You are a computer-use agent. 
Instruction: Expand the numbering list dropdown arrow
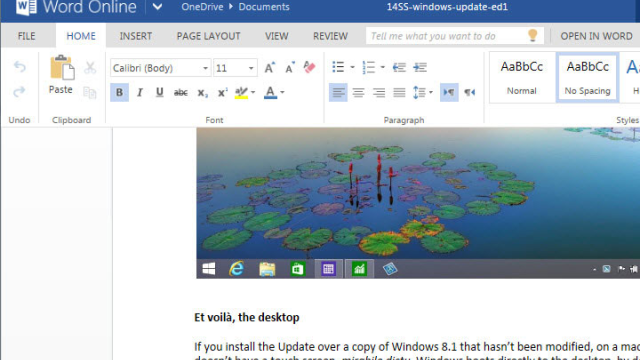(382, 67)
